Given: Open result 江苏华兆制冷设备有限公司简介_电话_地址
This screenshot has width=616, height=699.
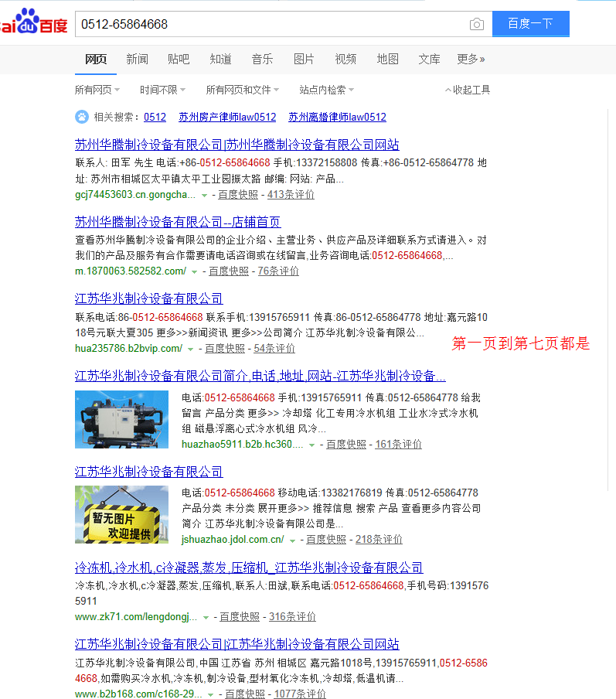Looking at the screenshot, I should 260,376.
